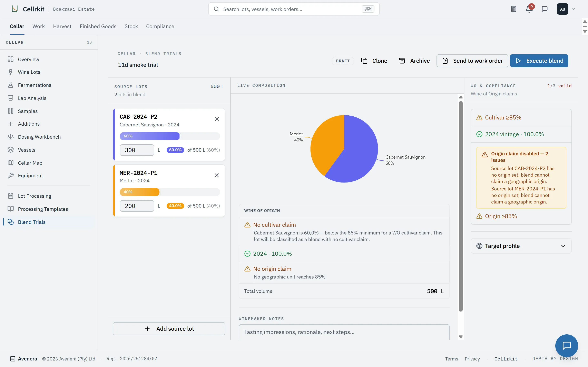The image size is (588, 367).
Task: Switch to the Harvest tab
Action: (62, 26)
